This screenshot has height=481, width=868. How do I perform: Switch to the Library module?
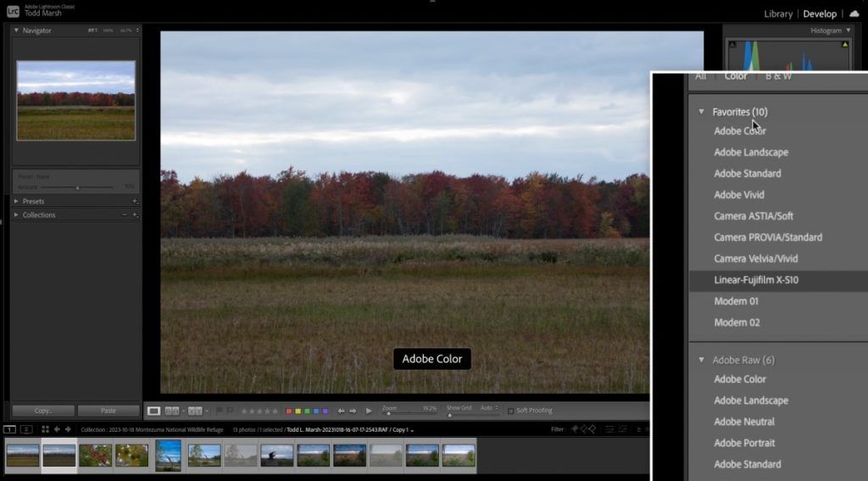coord(778,14)
